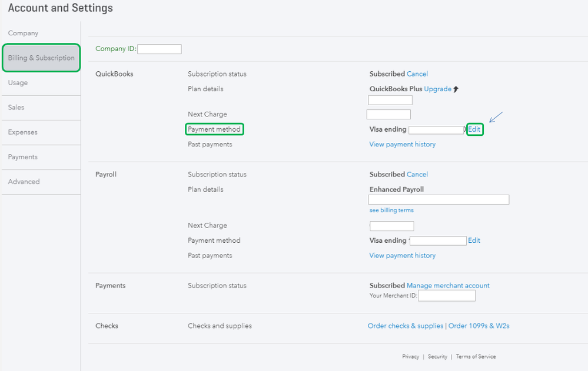Click the Company ID label
Viewport: 588px width, 371px height.
[116, 49]
